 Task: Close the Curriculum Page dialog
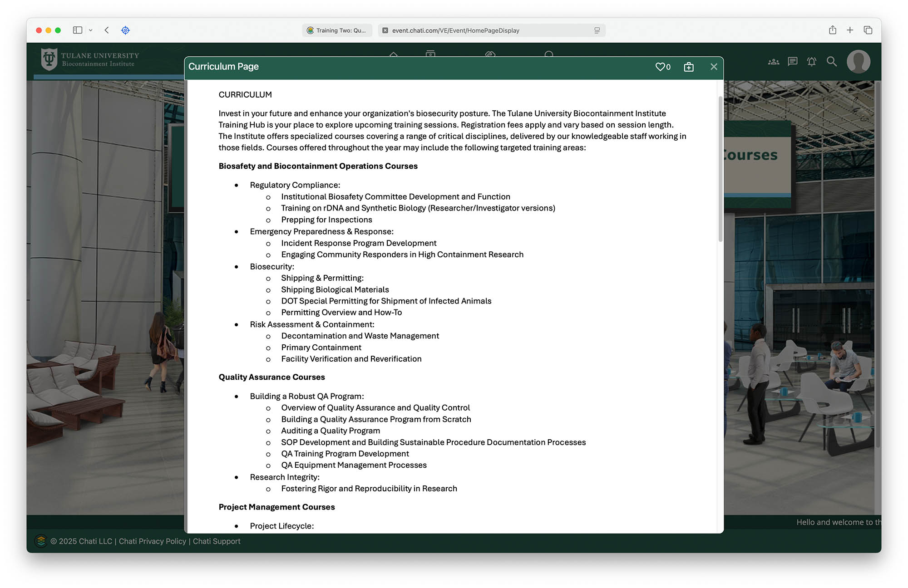pyautogui.click(x=714, y=67)
